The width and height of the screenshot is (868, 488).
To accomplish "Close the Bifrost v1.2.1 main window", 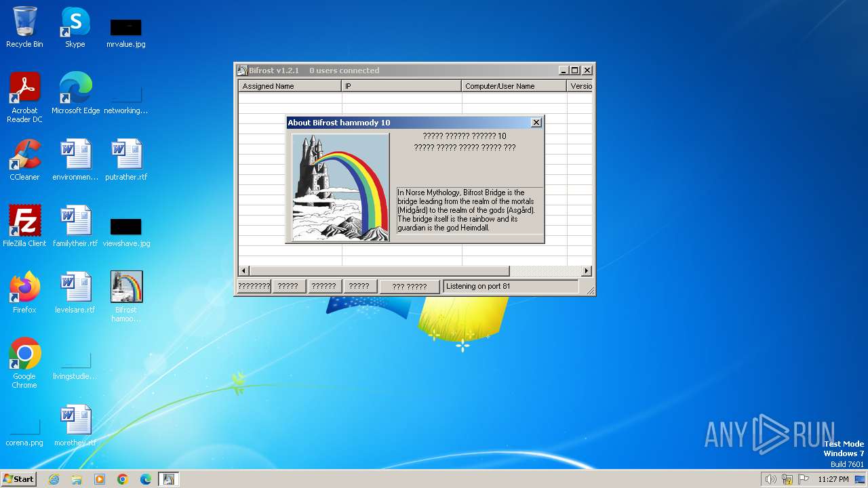I will [x=587, y=70].
